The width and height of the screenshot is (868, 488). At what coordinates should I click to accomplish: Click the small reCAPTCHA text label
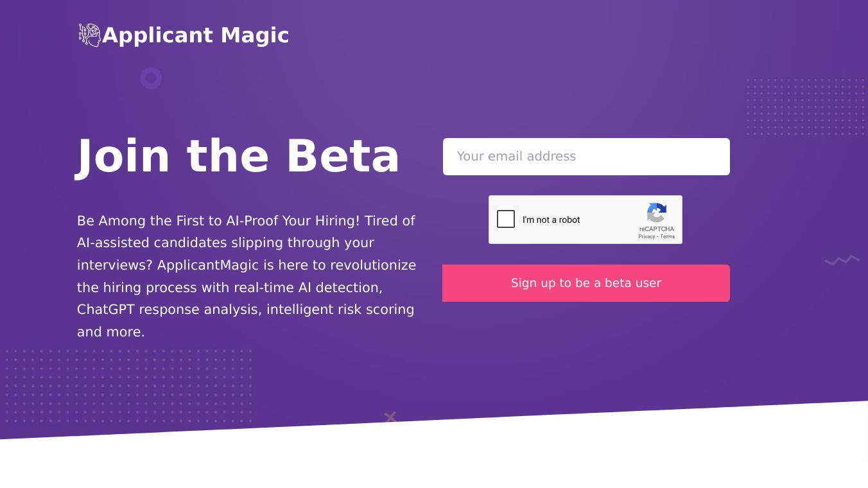pyautogui.click(x=656, y=229)
